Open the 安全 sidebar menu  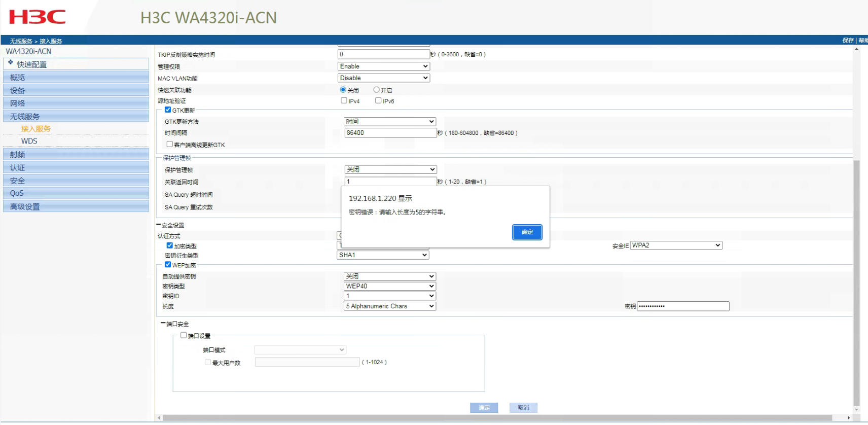coord(76,180)
